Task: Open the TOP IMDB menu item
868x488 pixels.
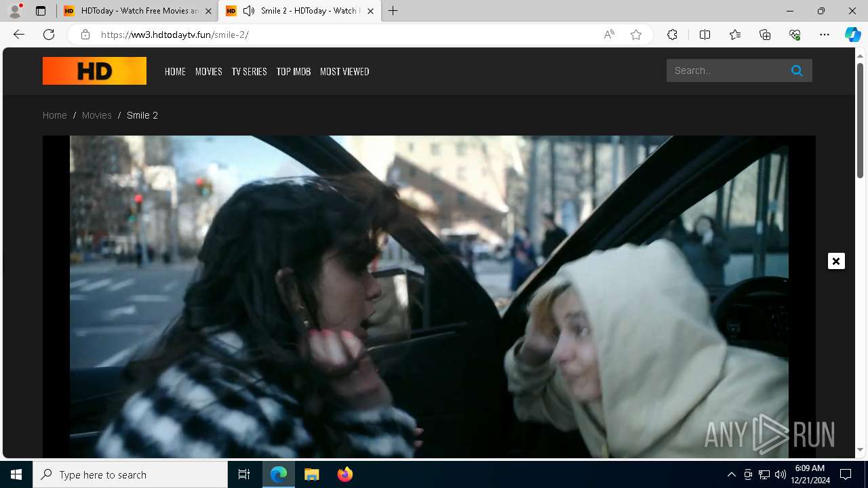Action: pos(294,71)
